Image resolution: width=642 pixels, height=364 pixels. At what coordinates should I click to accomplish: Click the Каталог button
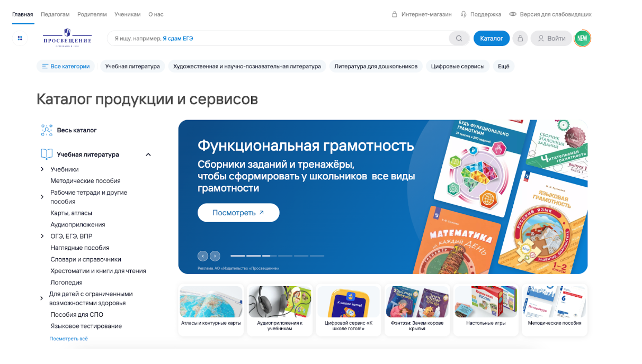click(x=492, y=38)
